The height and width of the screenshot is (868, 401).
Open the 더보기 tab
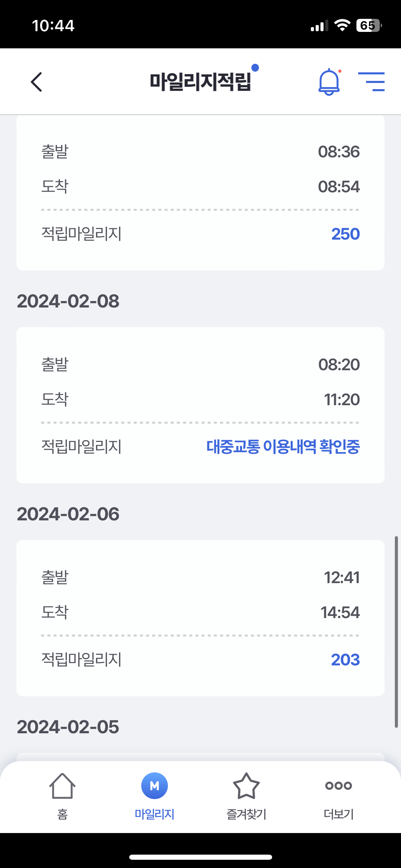click(x=339, y=814)
